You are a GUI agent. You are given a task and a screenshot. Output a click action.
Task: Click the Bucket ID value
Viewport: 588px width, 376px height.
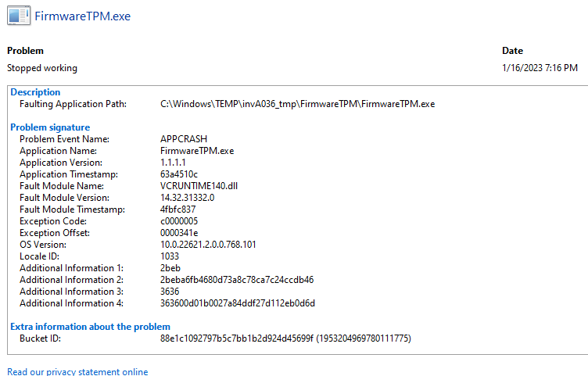[285, 338]
